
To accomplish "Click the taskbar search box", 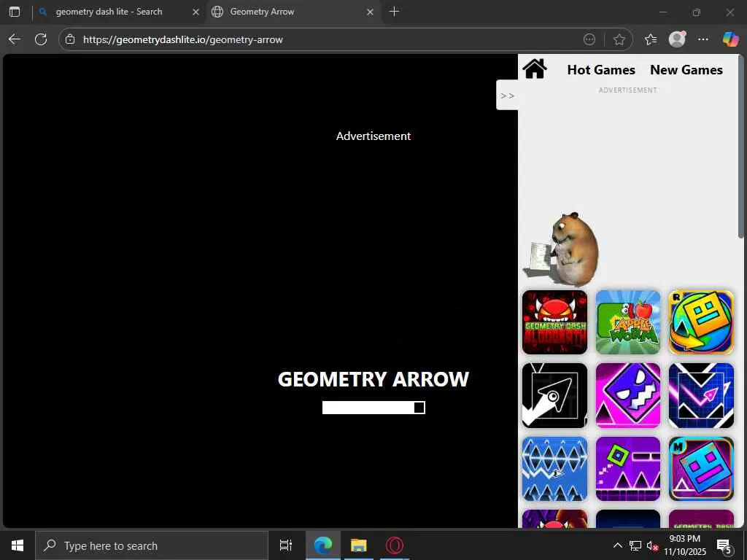I will pyautogui.click(x=152, y=545).
